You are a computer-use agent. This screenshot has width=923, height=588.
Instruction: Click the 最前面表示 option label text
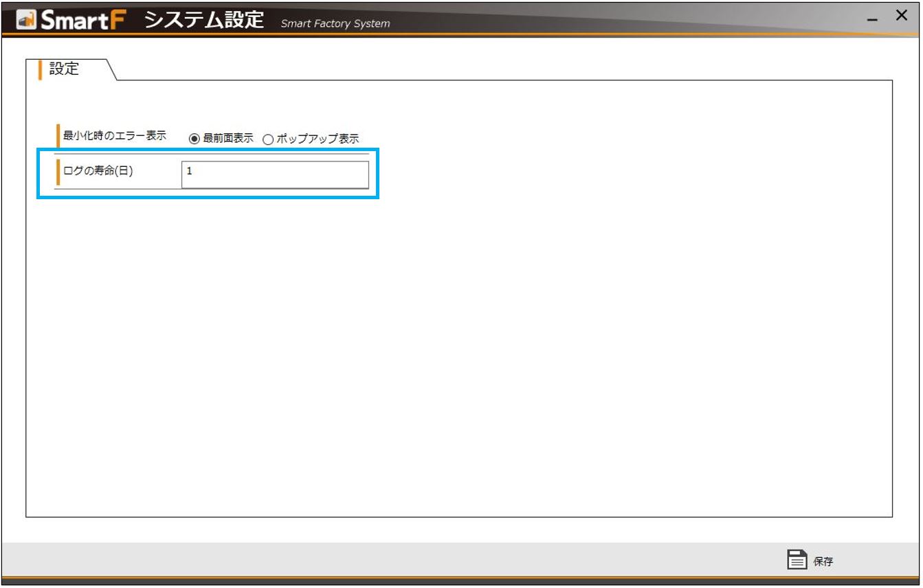point(228,139)
